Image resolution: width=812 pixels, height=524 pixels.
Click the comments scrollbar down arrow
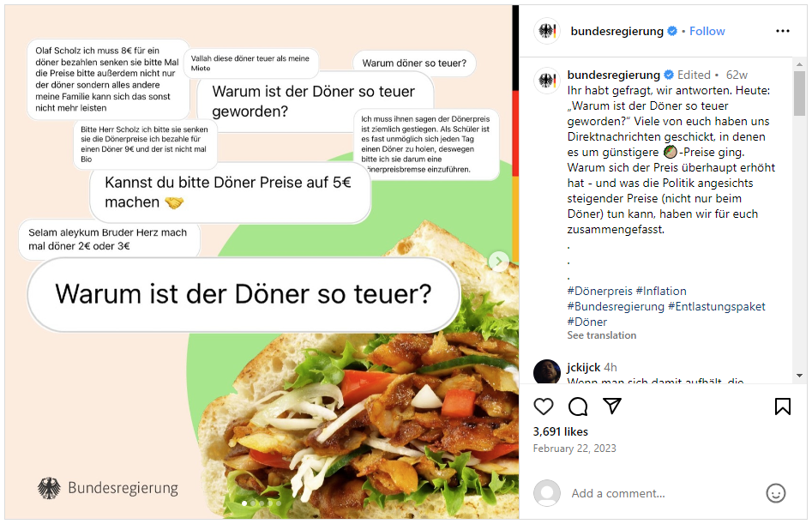click(x=799, y=376)
